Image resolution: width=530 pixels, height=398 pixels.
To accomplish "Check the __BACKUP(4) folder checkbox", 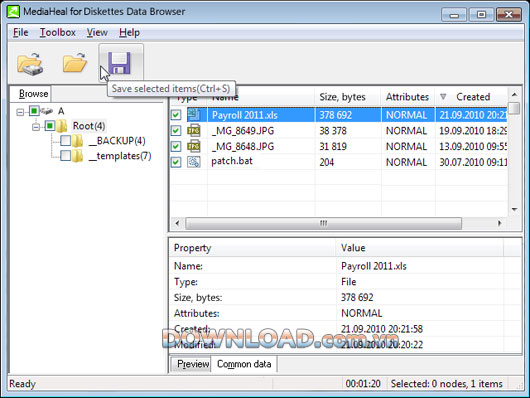I will (65, 141).
